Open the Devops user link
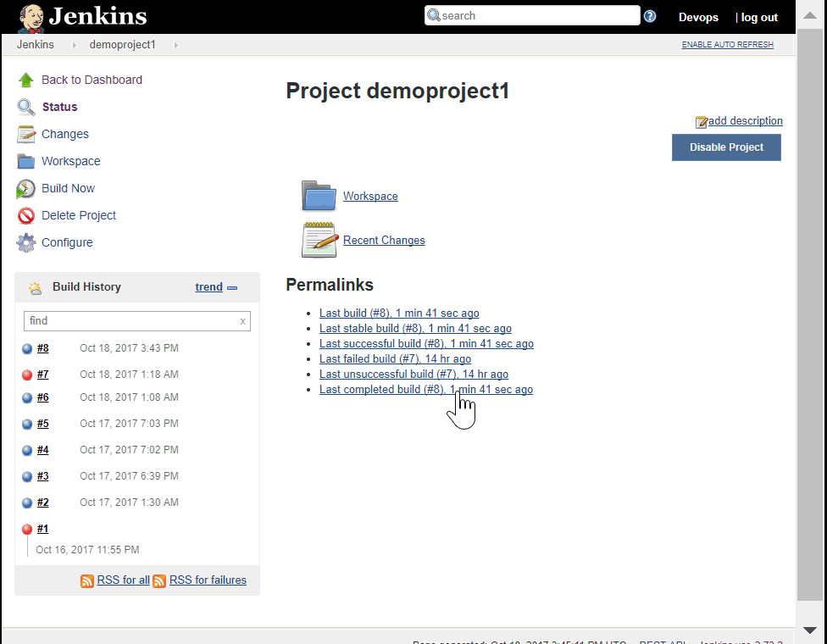Screen dimensions: 827x644 (698, 18)
